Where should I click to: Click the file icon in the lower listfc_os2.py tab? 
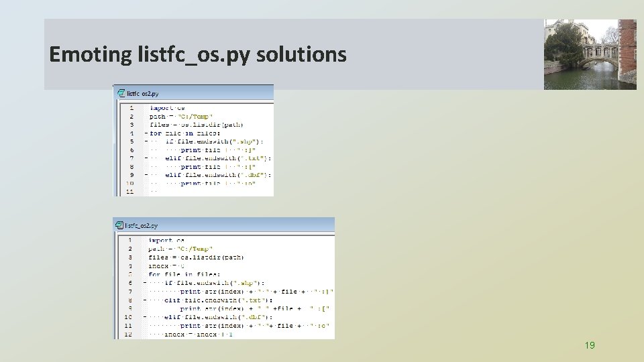tap(119, 225)
